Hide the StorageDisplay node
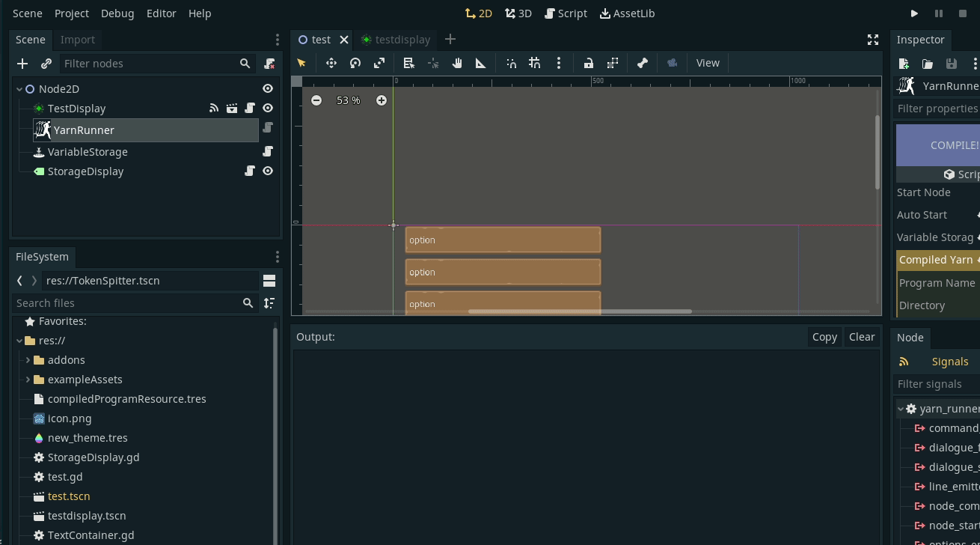 pos(268,171)
